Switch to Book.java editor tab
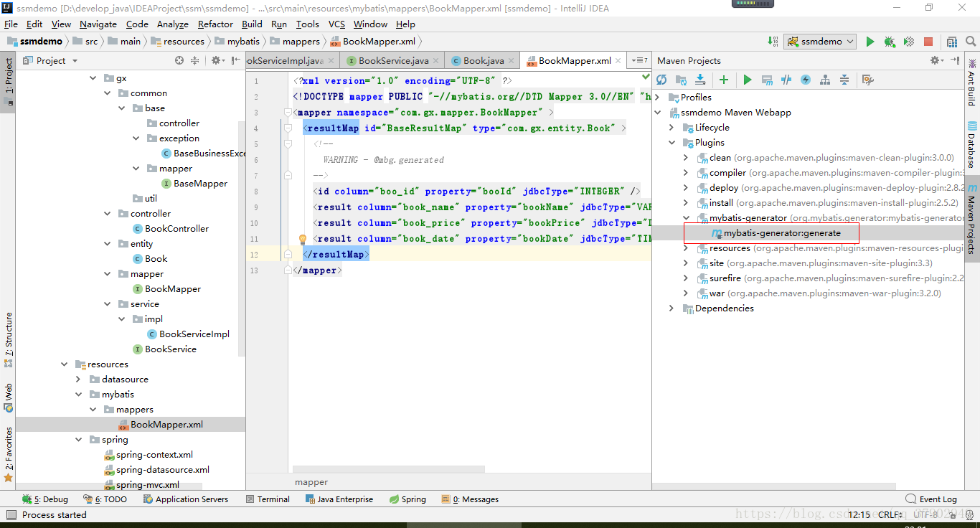The width and height of the screenshot is (980, 528). coord(482,61)
